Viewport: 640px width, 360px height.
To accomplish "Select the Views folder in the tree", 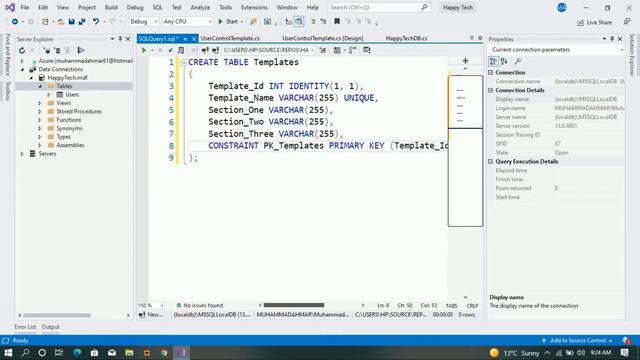I will pyautogui.click(x=64, y=103).
